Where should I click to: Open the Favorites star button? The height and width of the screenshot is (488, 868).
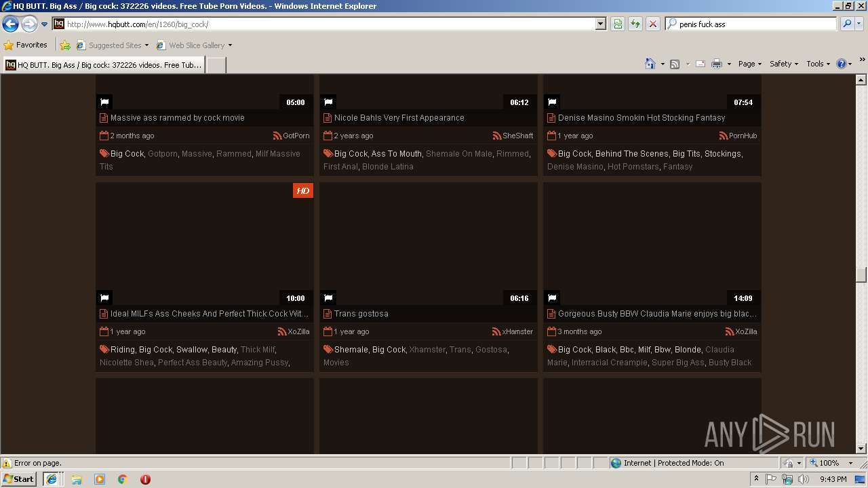tap(26, 45)
